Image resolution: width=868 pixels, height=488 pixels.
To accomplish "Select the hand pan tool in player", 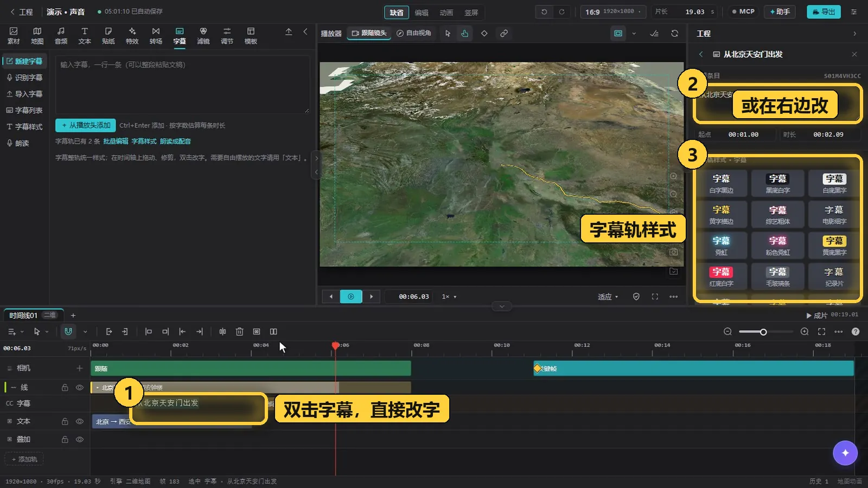I will 465,33.
